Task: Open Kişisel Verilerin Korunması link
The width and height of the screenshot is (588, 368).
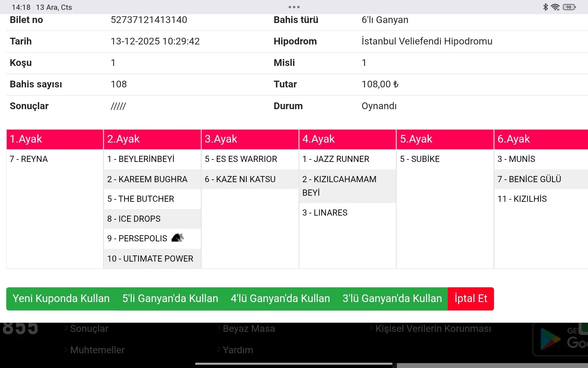Action: click(x=433, y=329)
